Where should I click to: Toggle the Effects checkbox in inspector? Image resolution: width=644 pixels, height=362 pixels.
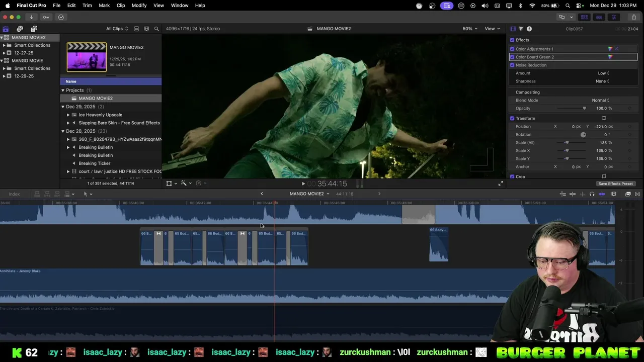tap(512, 40)
